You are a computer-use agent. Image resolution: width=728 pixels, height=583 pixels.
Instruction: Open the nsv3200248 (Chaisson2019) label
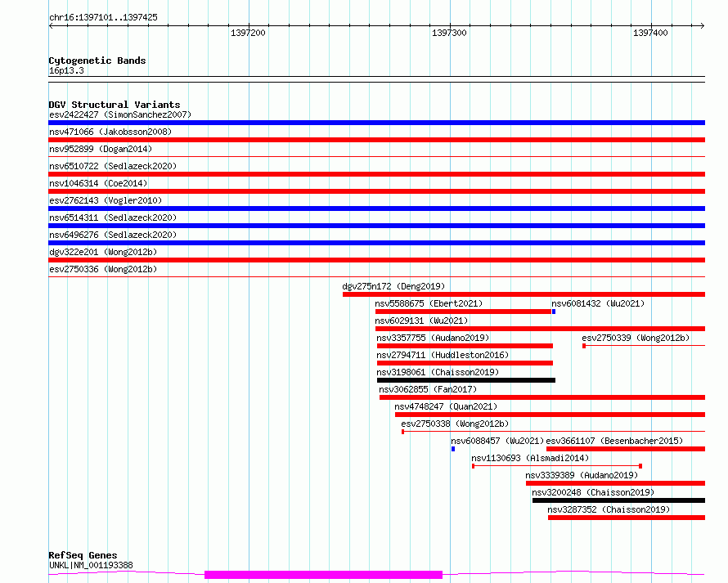[593, 492]
